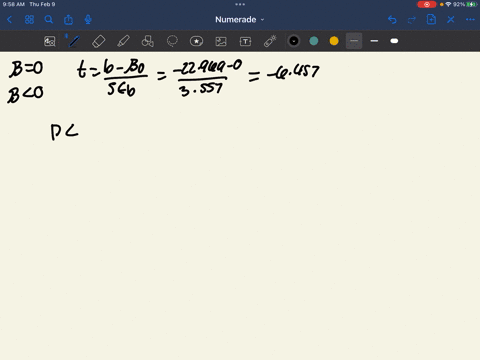Select the Lasso selection tool

(x=172, y=41)
